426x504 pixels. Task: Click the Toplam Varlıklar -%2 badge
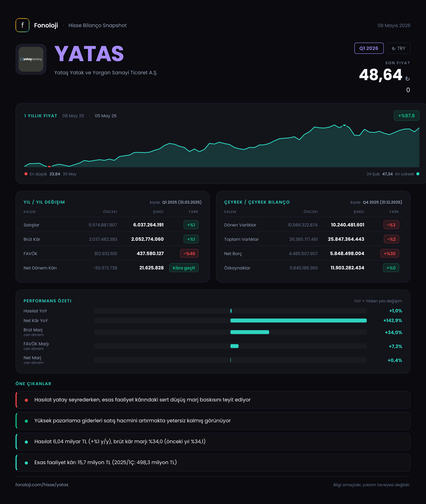point(392,239)
